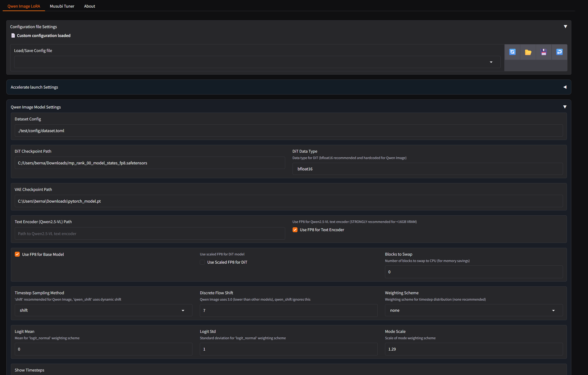The image size is (588, 375).
Task: Click the refresh config list icon
Action: (512, 52)
